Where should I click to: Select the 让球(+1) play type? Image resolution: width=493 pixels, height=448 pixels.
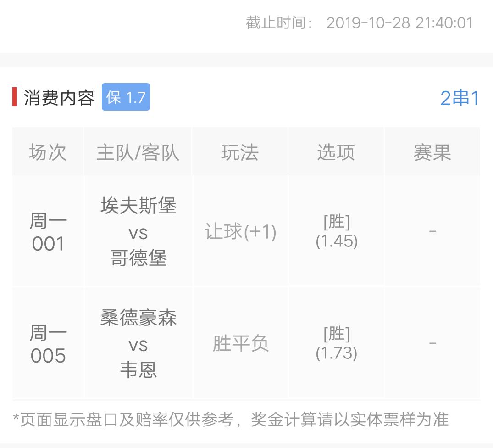(240, 232)
